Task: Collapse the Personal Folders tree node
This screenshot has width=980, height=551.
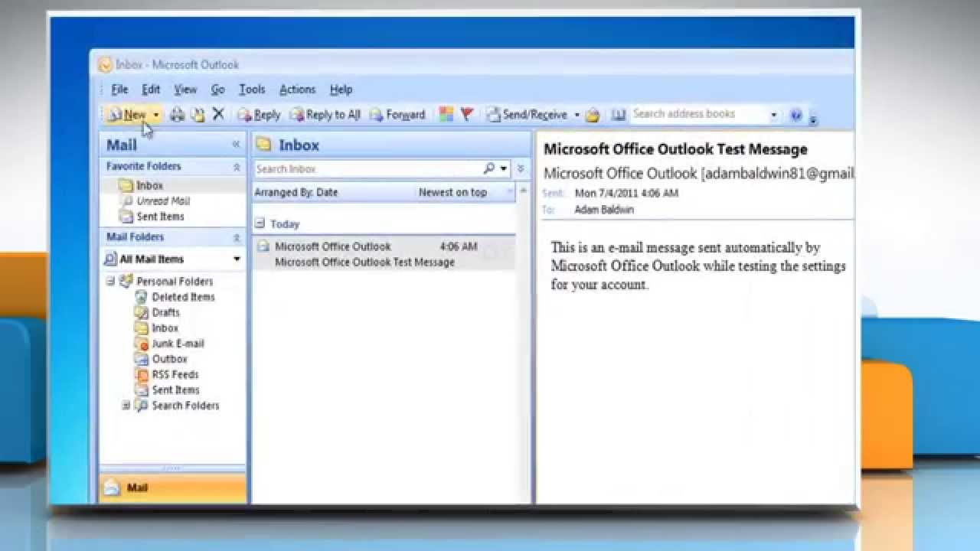Action: [x=110, y=281]
